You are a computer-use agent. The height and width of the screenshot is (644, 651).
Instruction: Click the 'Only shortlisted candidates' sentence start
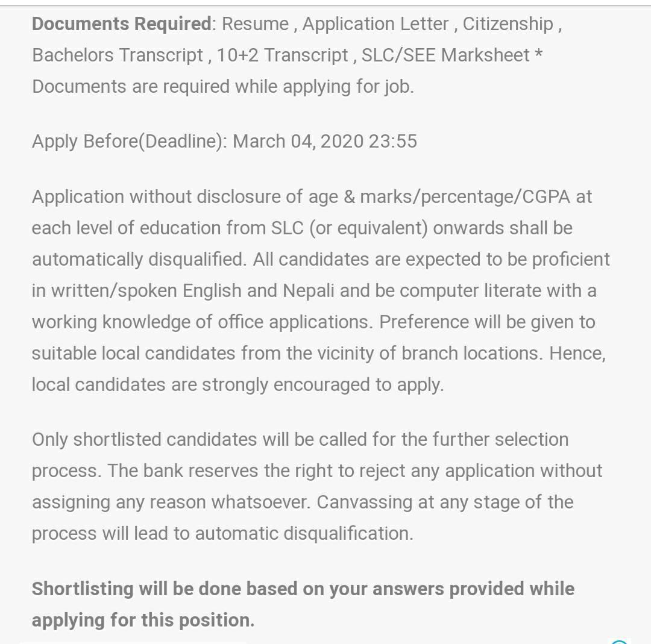(145, 440)
